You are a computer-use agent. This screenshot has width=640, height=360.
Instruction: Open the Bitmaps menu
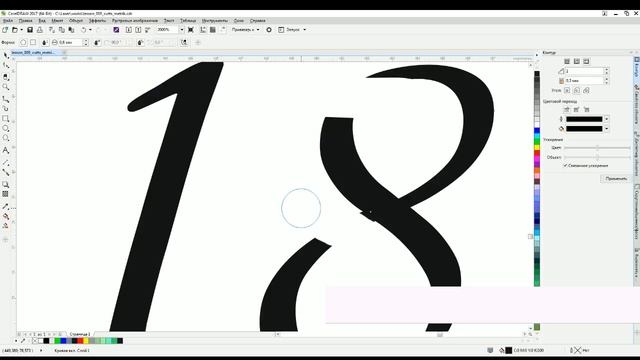point(135,20)
